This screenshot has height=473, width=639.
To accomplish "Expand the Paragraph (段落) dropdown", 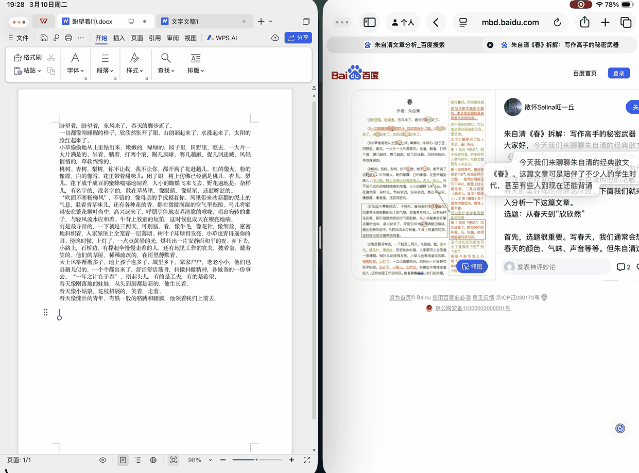I will click(106, 71).
